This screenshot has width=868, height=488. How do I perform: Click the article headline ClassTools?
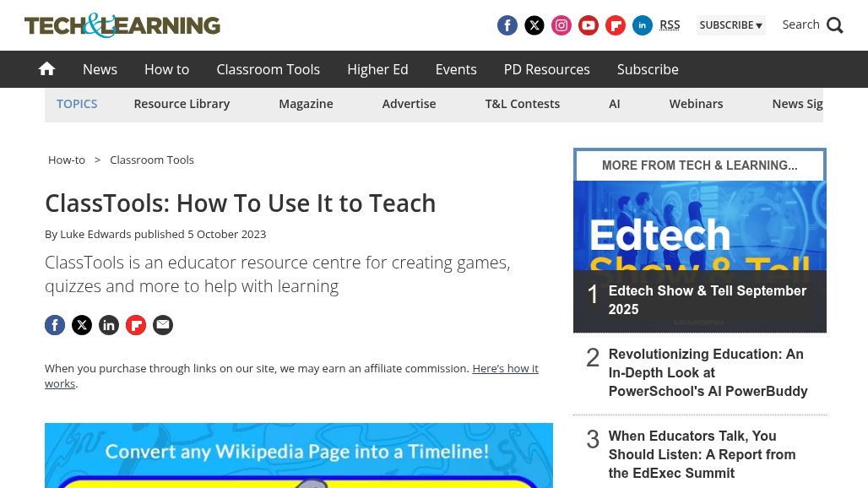click(241, 203)
